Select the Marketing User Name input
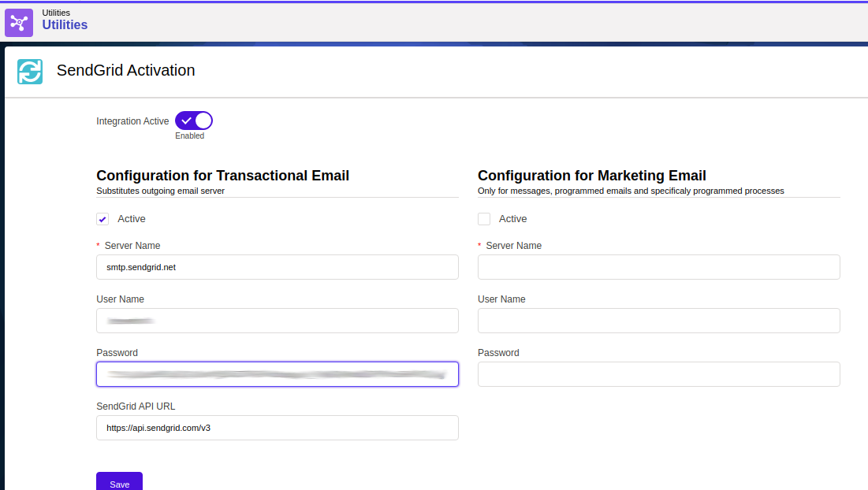This screenshot has height=490, width=868. 658,321
